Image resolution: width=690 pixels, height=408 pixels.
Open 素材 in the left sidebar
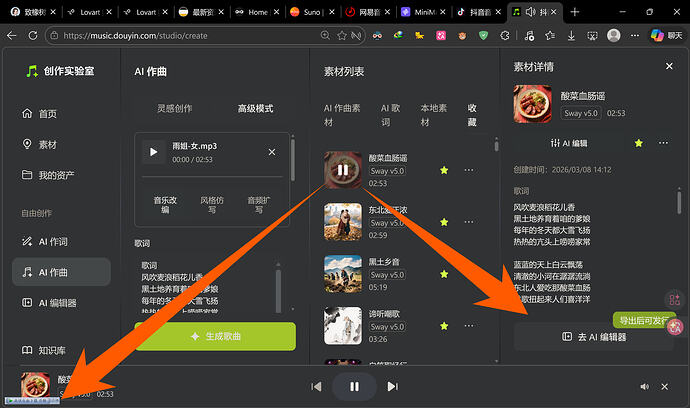(40, 144)
